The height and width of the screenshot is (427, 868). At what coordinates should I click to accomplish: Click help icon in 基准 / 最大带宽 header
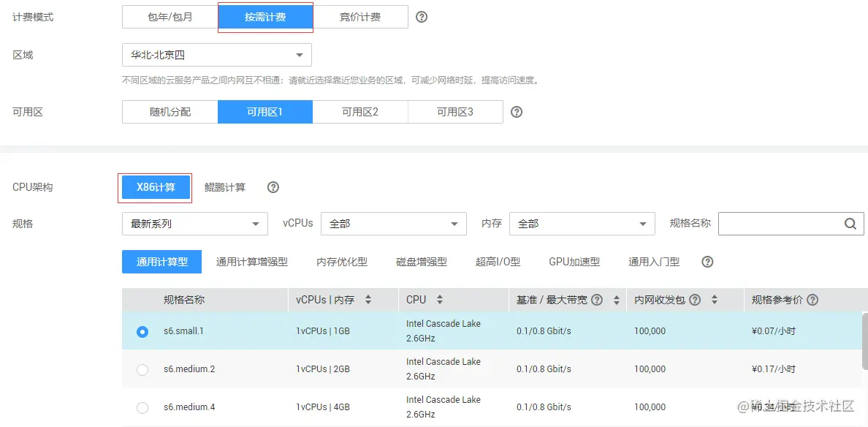[x=597, y=300]
